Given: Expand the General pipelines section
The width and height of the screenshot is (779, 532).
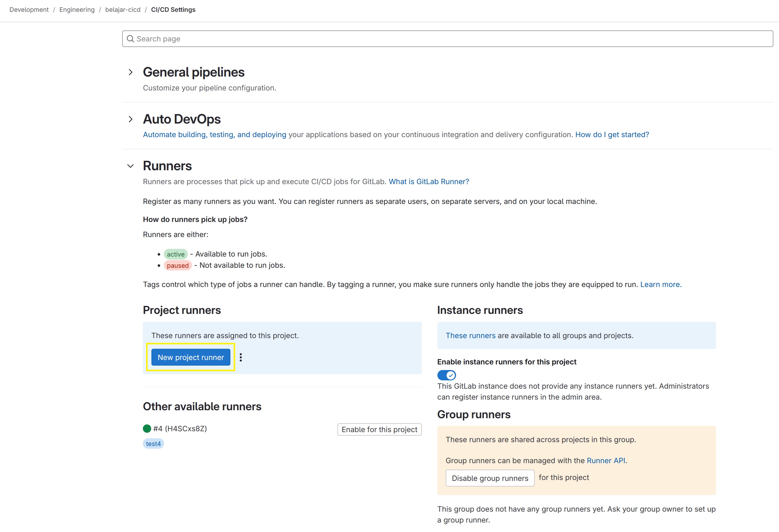Looking at the screenshot, I should 131,72.
